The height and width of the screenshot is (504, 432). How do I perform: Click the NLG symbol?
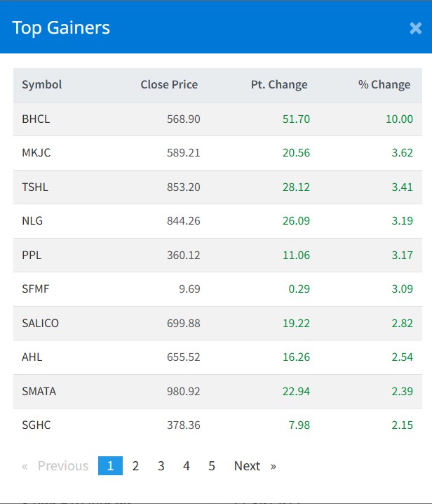pyautogui.click(x=32, y=221)
